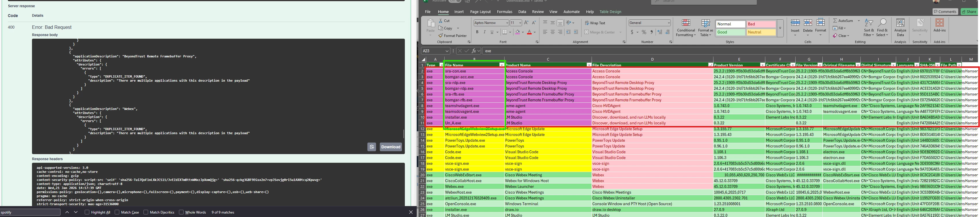Image resolution: width=980 pixels, height=217 pixels.
Task: Toggle Bold formatting in Excel
Action: [x=477, y=32]
